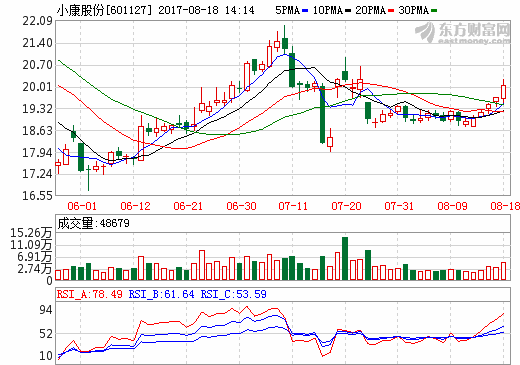520x365 pixels.
Task: Click the timestamp 2017-08-18 14:14
Action: point(206,10)
